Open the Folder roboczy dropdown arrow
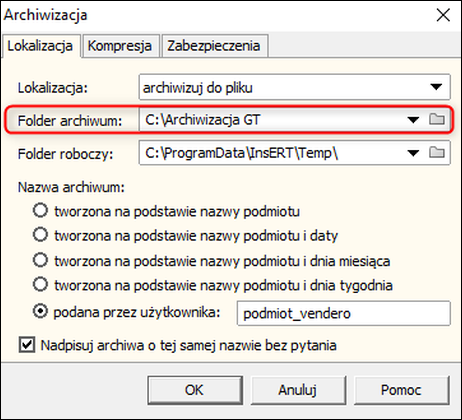462x420 pixels. [413, 153]
